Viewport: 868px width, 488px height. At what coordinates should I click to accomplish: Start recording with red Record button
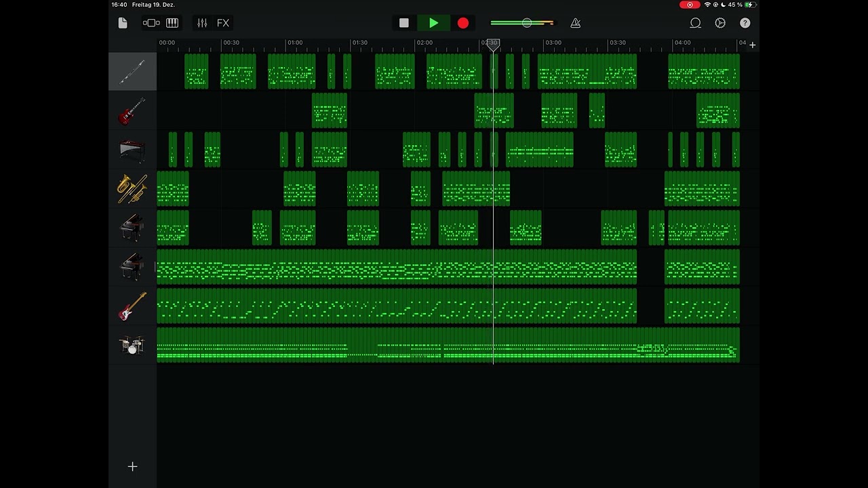point(463,23)
